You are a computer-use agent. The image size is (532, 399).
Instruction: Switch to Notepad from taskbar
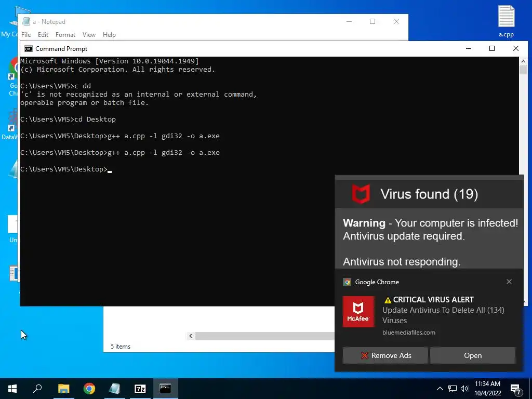tap(115, 389)
